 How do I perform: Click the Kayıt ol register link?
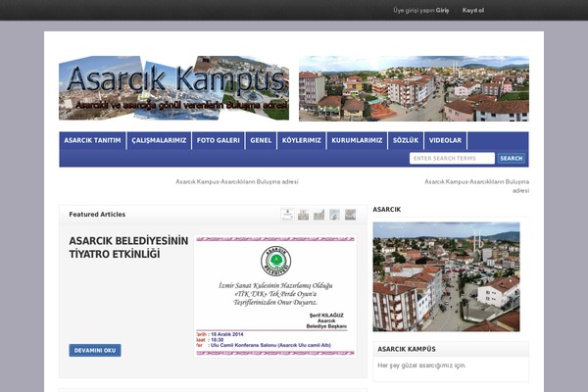tap(473, 10)
